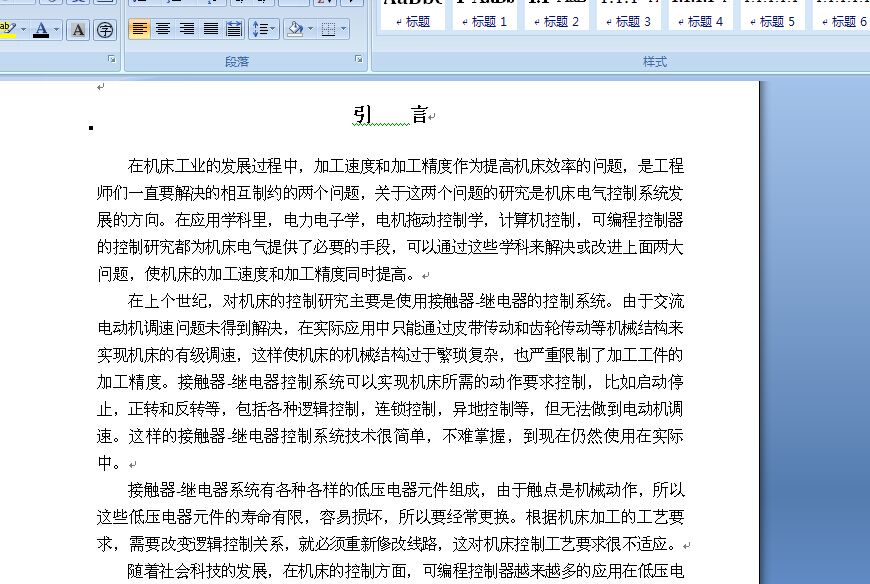
Task: Open the Font dialog launcher
Action: pos(112,59)
